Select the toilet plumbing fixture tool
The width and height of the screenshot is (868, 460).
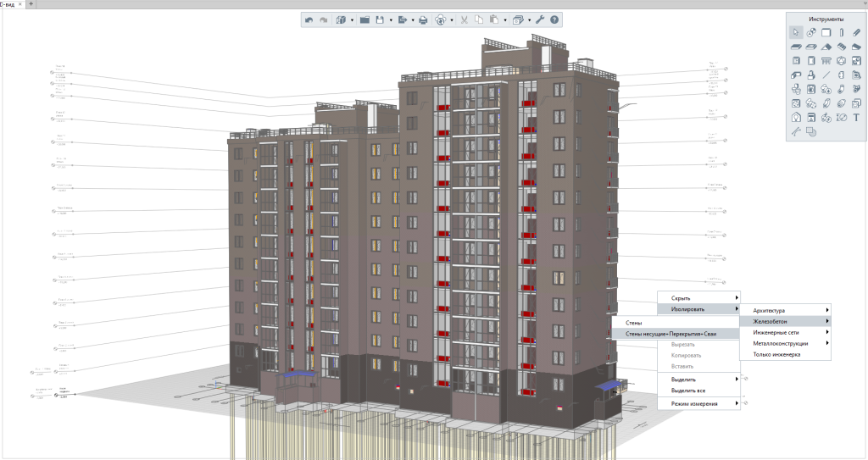[x=795, y=89]
